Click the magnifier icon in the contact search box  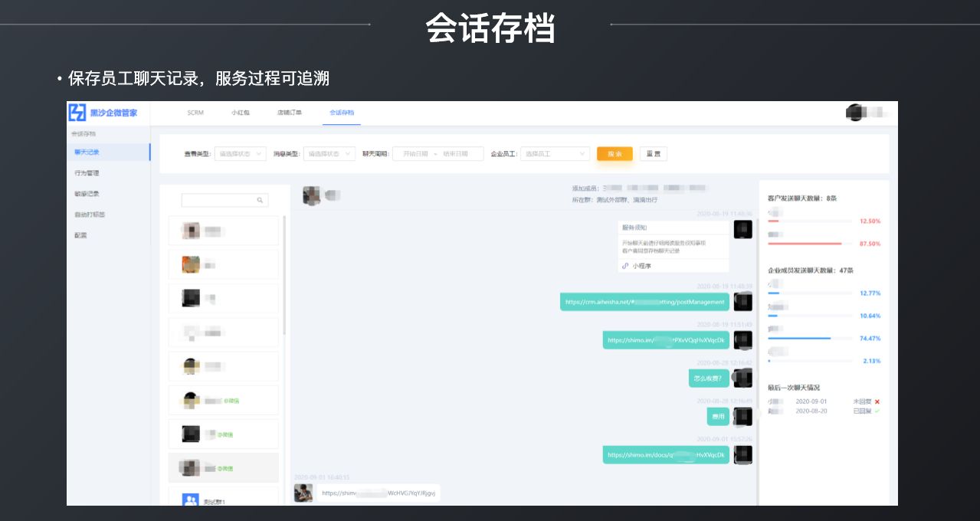tap(261, 200)
